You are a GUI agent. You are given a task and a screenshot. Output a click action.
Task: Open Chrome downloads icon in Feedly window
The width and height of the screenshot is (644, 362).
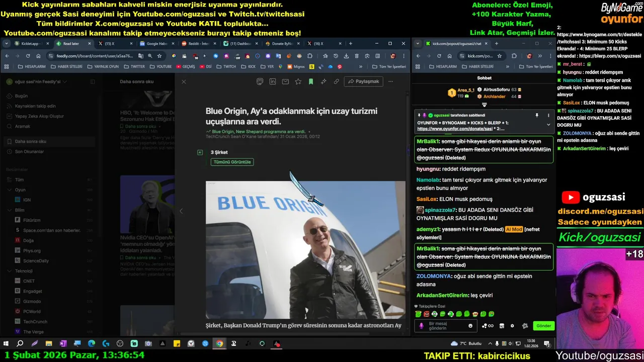(346, 56)
